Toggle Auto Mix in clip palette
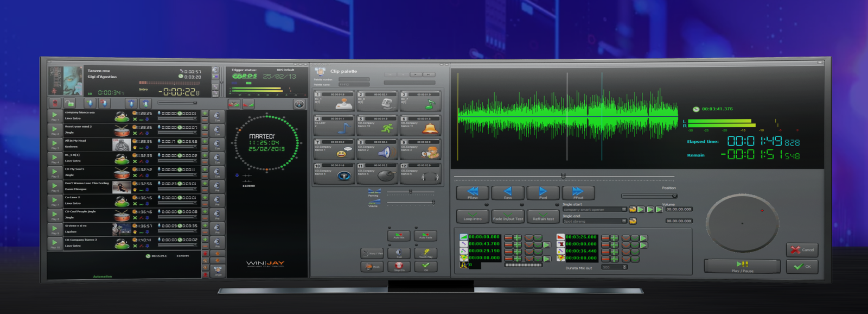868x314 pixels. (x=398, y=235)
